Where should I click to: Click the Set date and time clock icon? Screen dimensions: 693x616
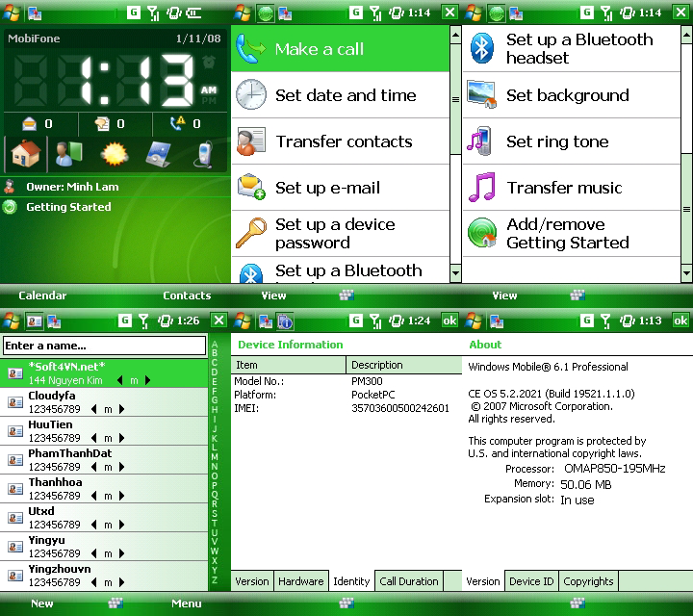point(251,94)
